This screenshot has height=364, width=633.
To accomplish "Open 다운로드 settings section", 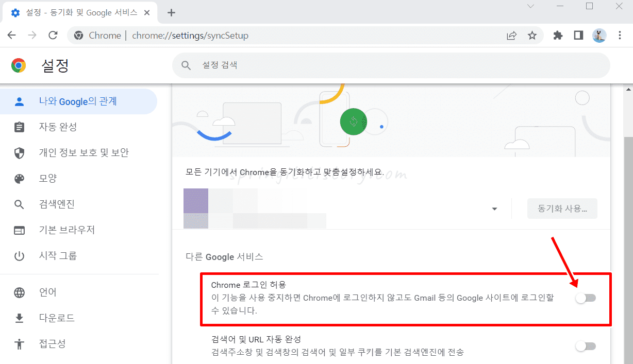I will tap(78, 318).
